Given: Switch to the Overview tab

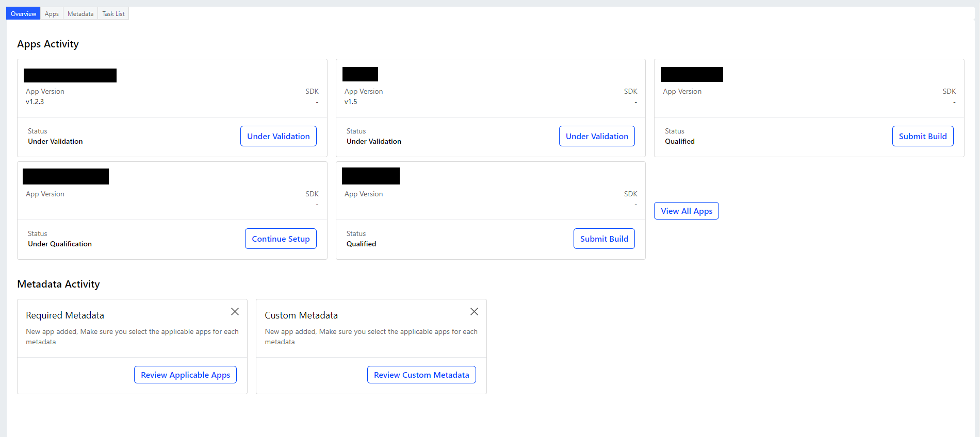Looking at the screenshot, I should coord(23,14).
